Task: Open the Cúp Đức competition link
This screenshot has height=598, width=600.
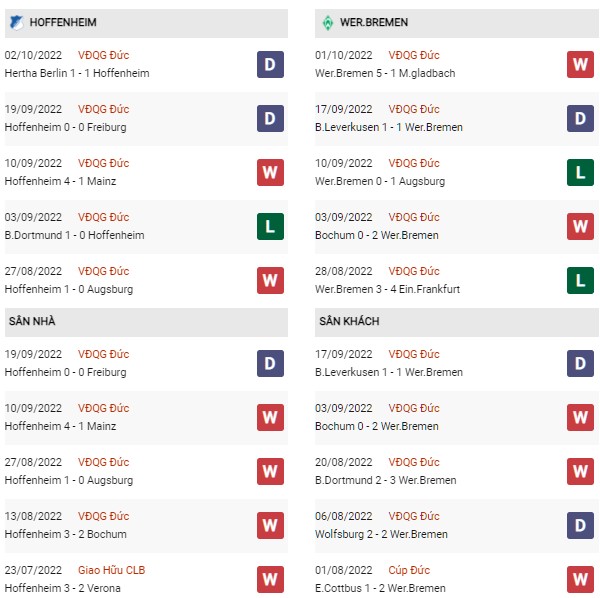Action: [x=409, y=570]
